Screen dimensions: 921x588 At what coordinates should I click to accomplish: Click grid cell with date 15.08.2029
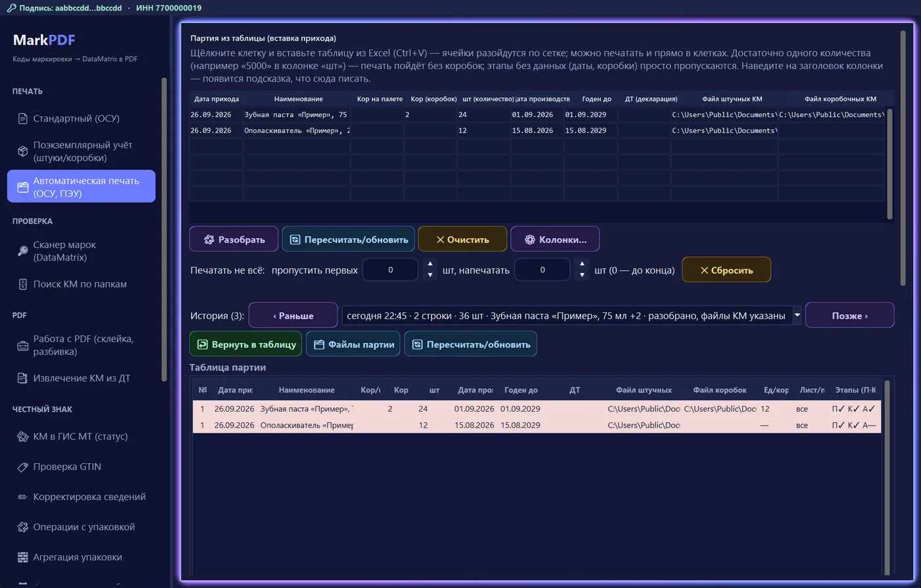tap(590, 130)
